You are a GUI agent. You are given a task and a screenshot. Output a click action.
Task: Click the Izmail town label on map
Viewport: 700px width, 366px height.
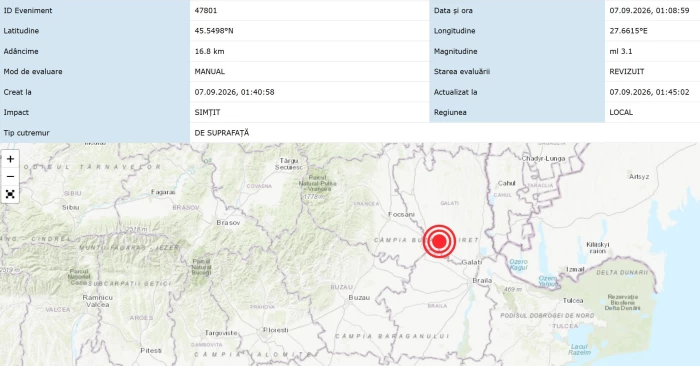[x=575, y=269]
